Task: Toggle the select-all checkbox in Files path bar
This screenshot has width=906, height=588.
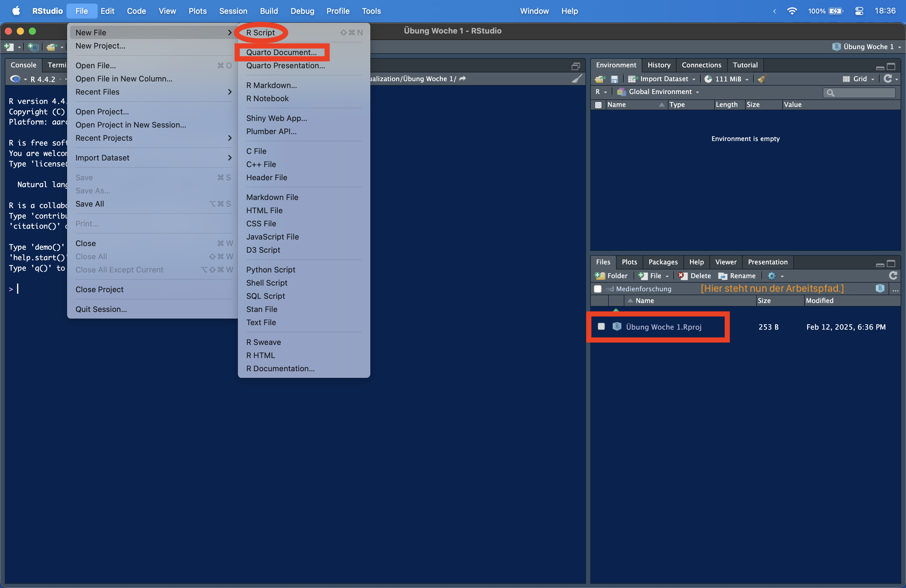Action: 598,289
